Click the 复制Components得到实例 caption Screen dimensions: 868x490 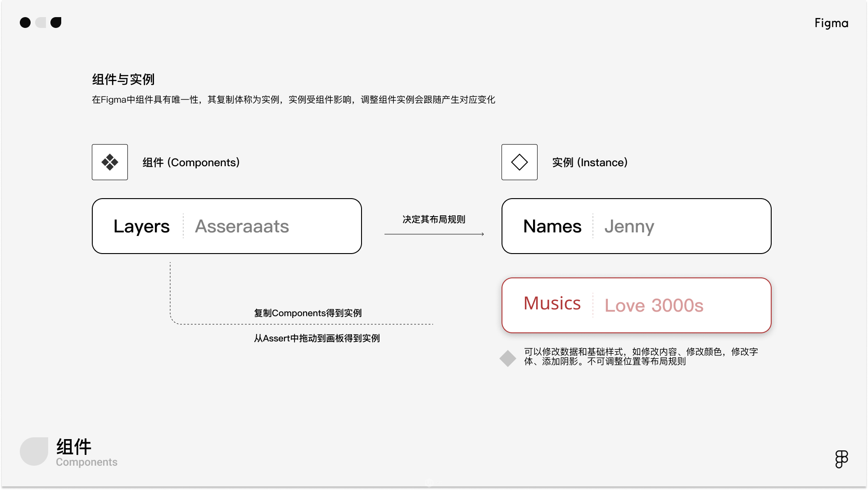[x=307, y=313]
